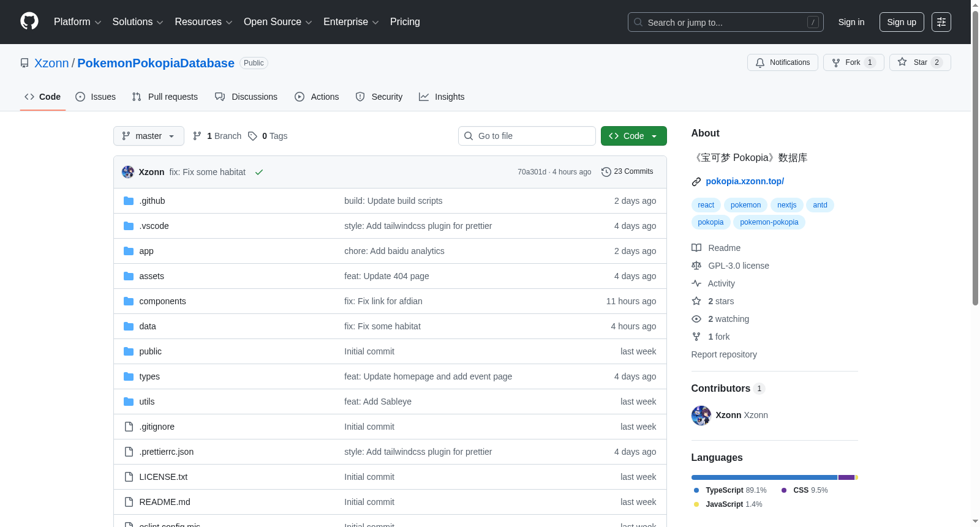
Task: Click the bell icon in Notifications
Action: pos(760,62)
